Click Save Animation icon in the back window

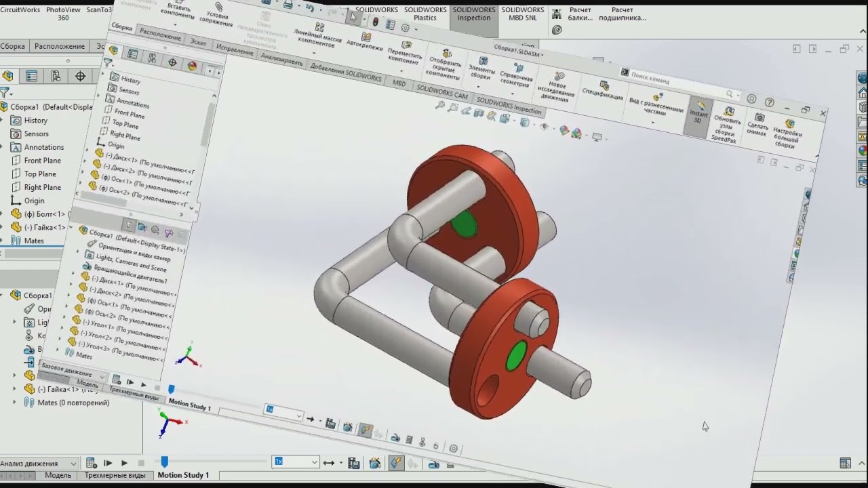(353, 463)
